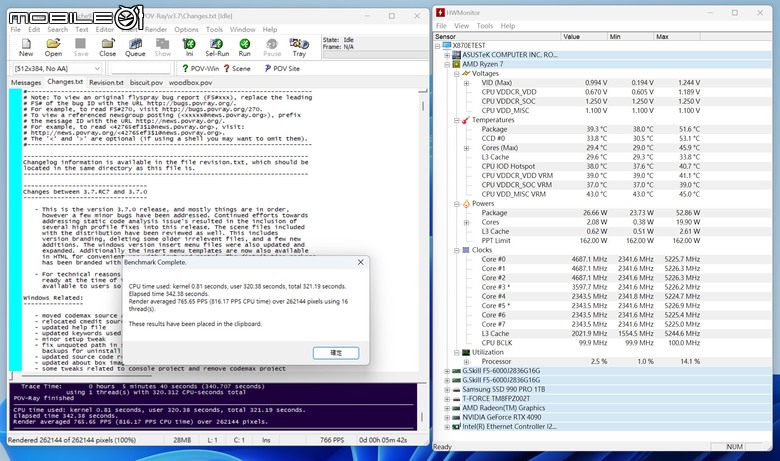Screen dimensions: 780x461
Task: Open POV-Ray Window menu
Action: tap(242, 30)
